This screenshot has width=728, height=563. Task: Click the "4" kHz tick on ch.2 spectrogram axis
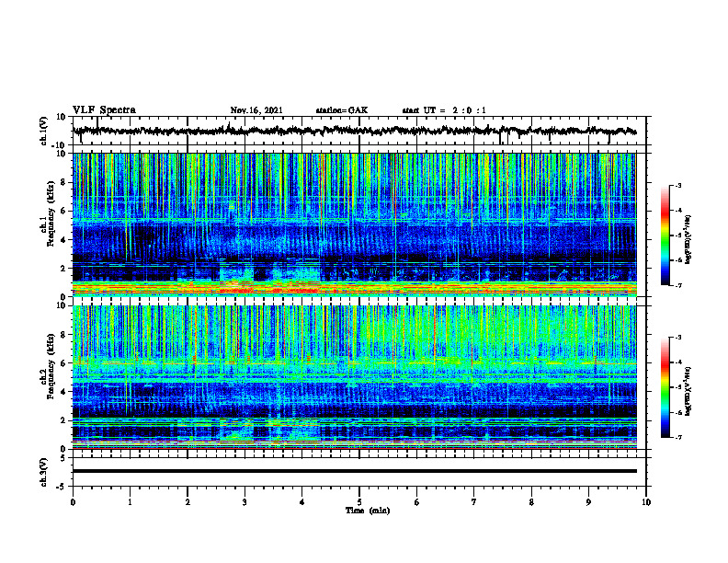[64, 392]
